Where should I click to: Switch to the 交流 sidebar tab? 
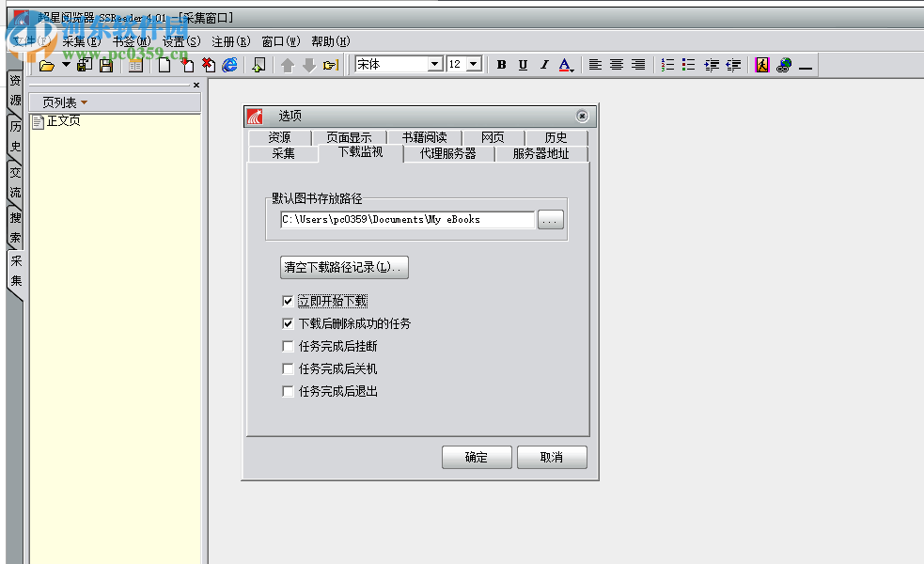pos(15,182)
